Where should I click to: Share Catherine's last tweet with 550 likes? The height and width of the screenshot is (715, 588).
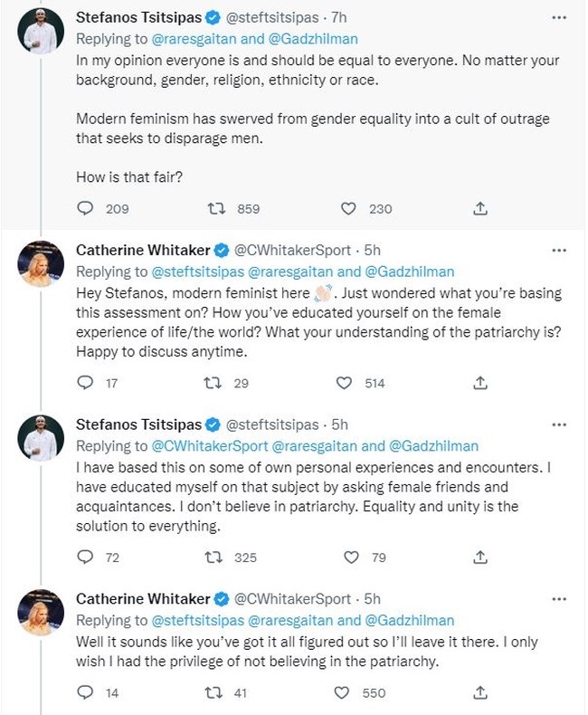pyautogui.click(x=480, y=693)
